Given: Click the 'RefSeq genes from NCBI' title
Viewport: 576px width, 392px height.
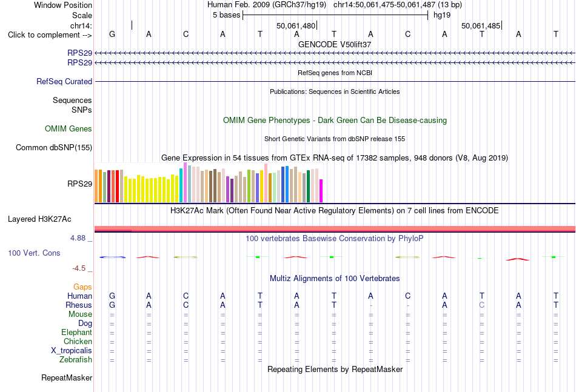Looking at the screenshot, I should (x=335, y=73).
